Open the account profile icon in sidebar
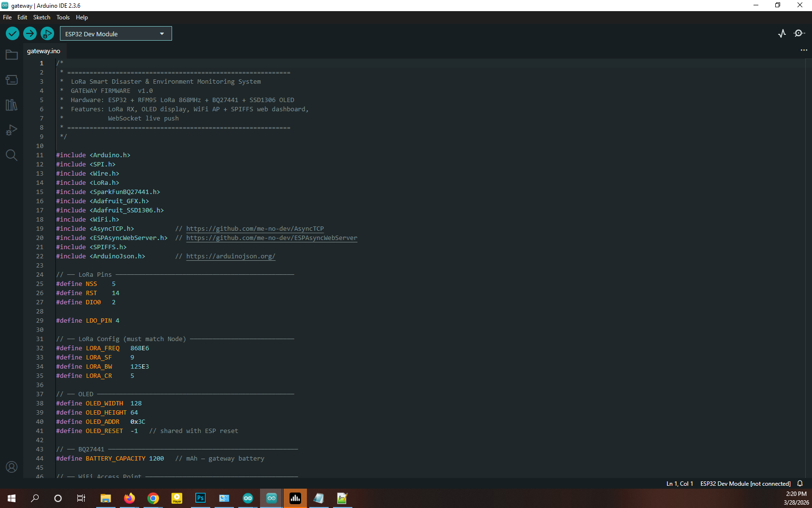Screen dimensions: 812x508 12,467
